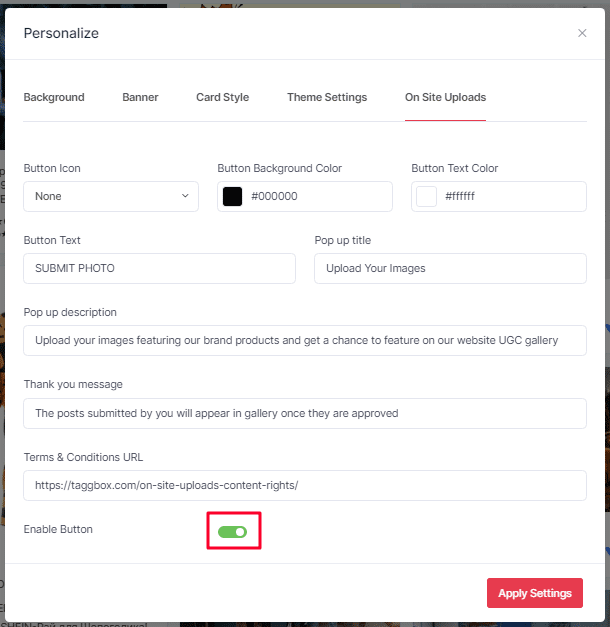Screen dimensions: 610x627
Task: Close the Personalize dialog with X icon
Action: 582,33
